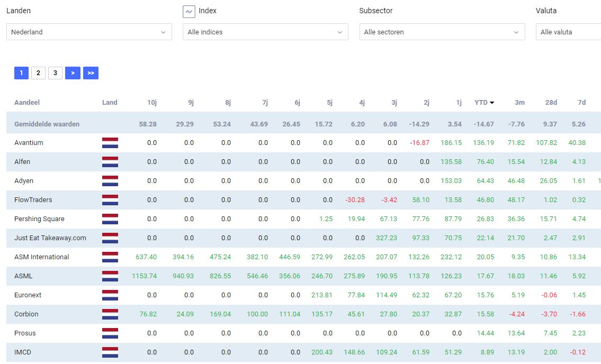Open the Alle sectoren subsector dropdown
This screenshot has height=364, width=601.
[442, 32]
